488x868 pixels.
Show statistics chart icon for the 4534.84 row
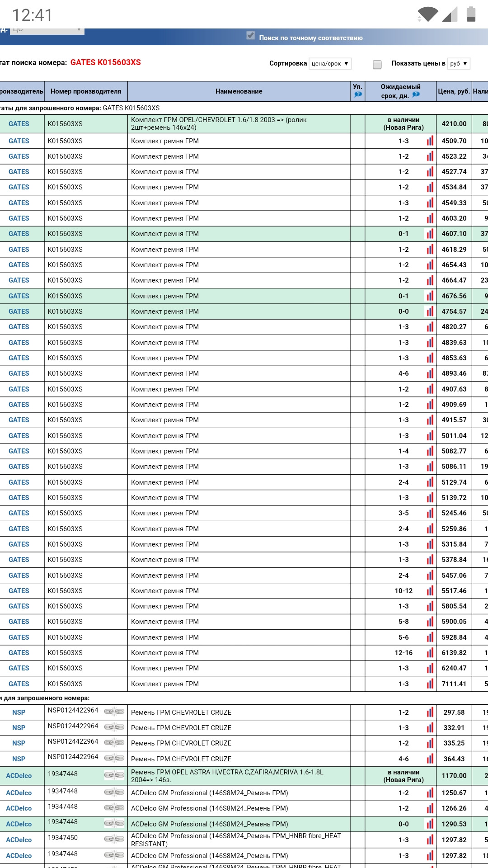coord(430,187)
